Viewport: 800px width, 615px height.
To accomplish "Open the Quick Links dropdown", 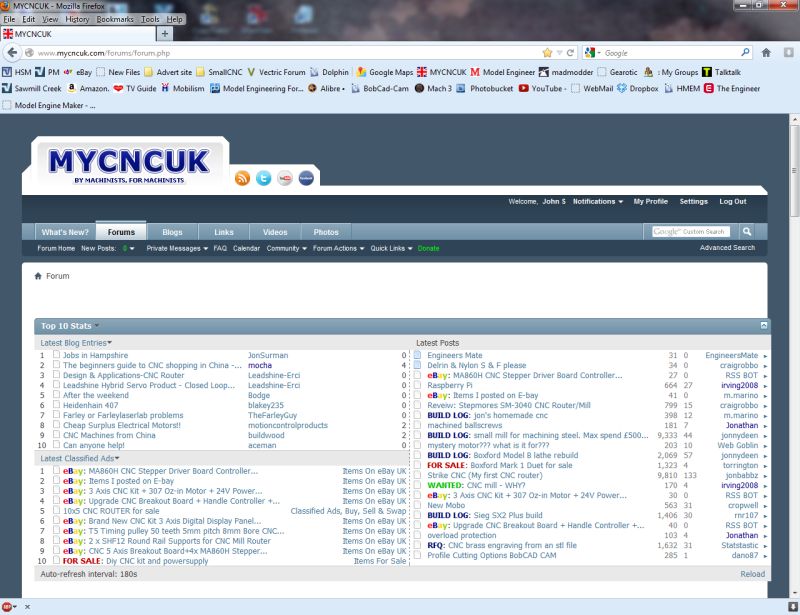I will tap(390, 248).
